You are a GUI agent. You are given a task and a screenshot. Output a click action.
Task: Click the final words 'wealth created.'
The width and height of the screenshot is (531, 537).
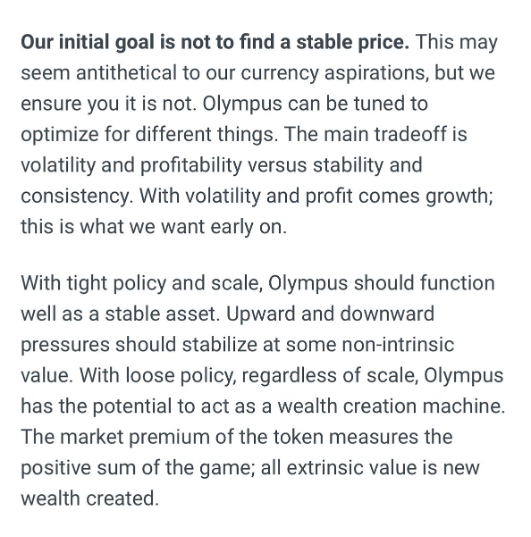point(90,498)
